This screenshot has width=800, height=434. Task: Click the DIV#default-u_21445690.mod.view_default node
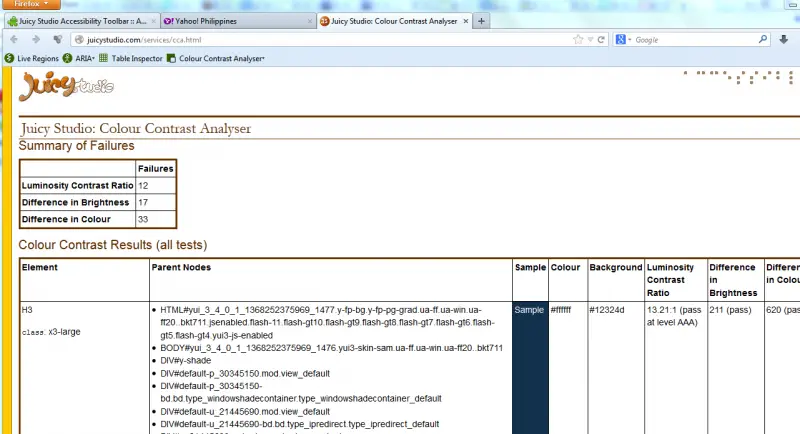point(245,412)
